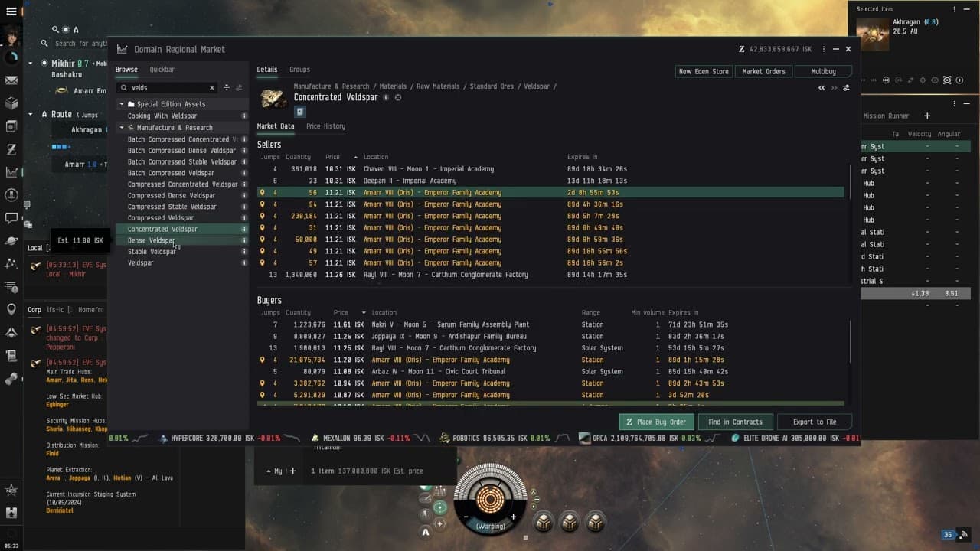Expand the My fleet panel arrow

pyautogui.click(x=268, y=471)
